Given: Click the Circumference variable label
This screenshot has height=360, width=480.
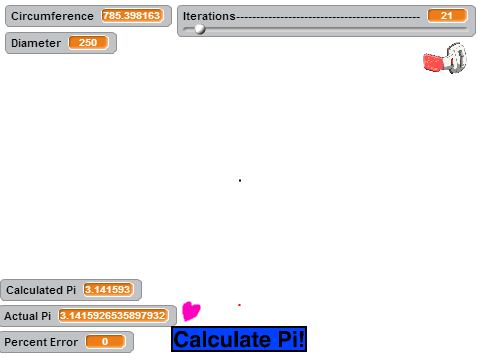Looking at the screenshot, I should tap(52, 16).
